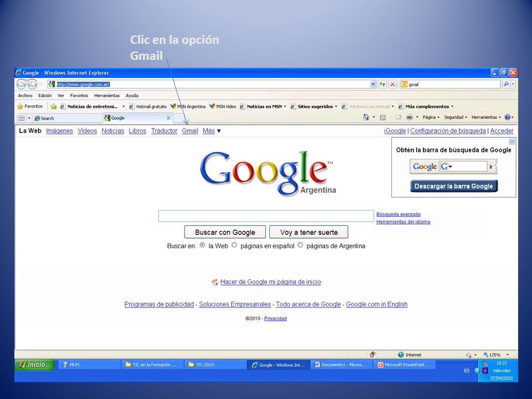The width and height of the screenshot is (532, 399).
Task: Open the Edición menu
Action: (x=45, y=96)
